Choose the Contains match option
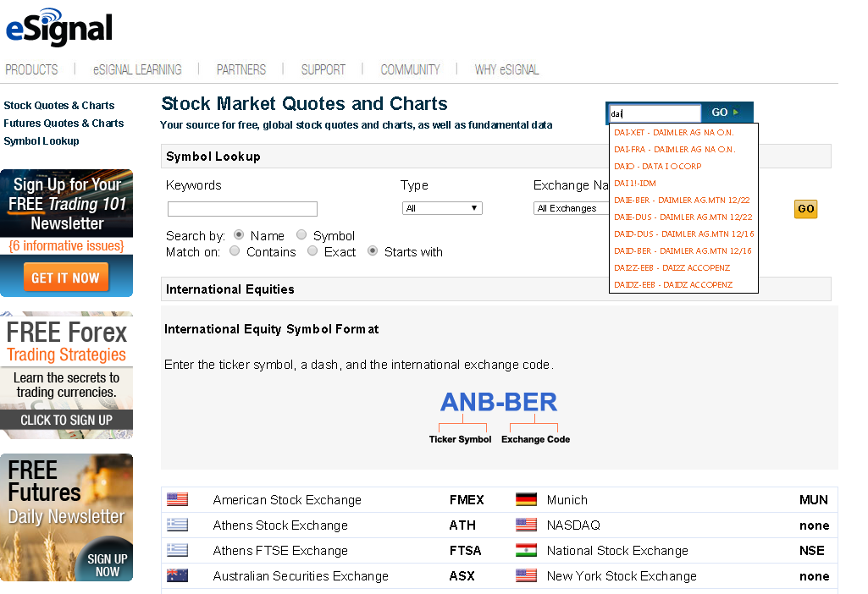Viewport: 868px width, 594px height. pyautogui.click(x=235, y=251)
